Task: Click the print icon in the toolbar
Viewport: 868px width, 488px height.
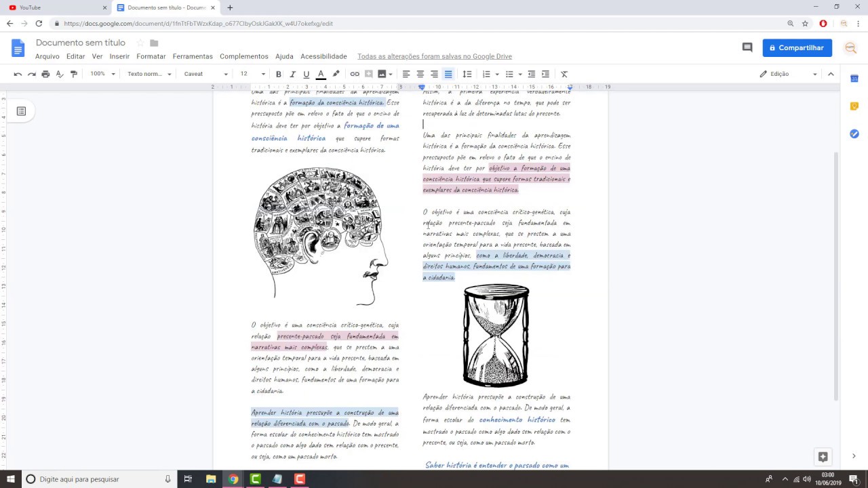Action: click(x=45, y=74)
